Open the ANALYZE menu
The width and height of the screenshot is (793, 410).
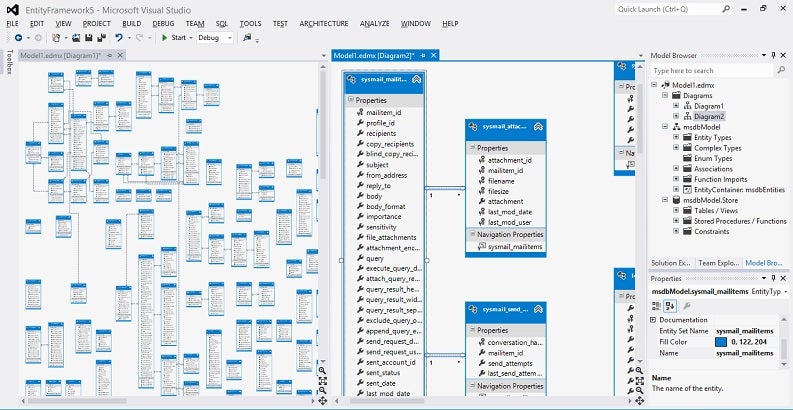click(x=375, y=24)
